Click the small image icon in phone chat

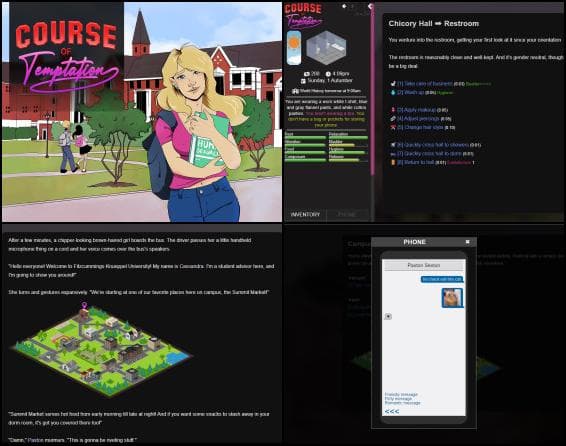388,316
